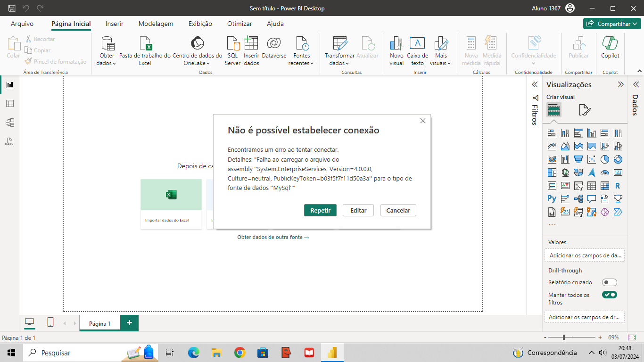Click the Inserir dados icon
Image resolution: width=644 pixels, height=362 pixels.
(x=251, y=51)
